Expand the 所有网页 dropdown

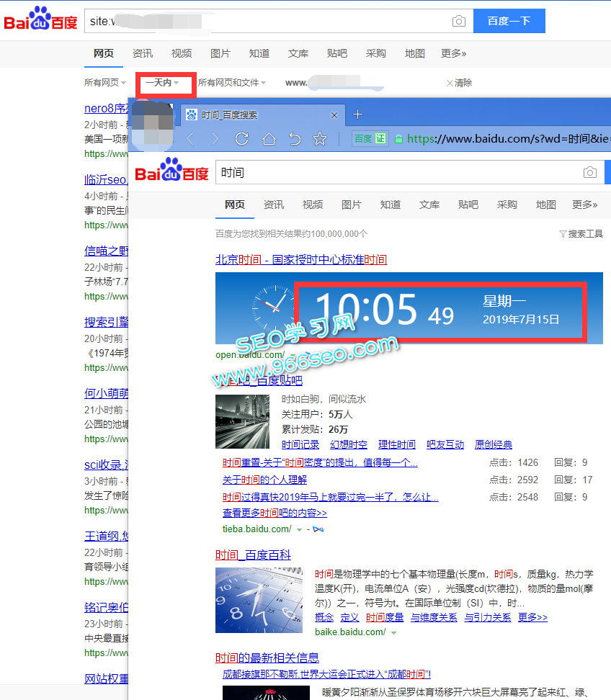click(105, 83)
